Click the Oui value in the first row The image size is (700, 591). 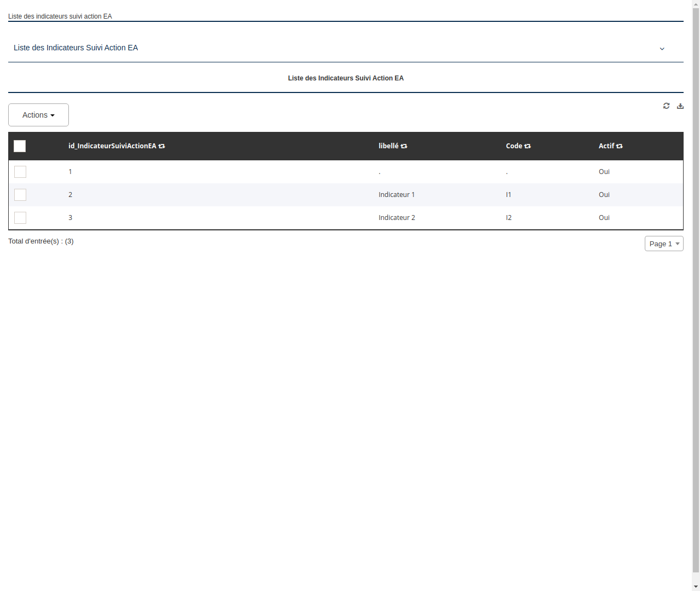[604, 171]
